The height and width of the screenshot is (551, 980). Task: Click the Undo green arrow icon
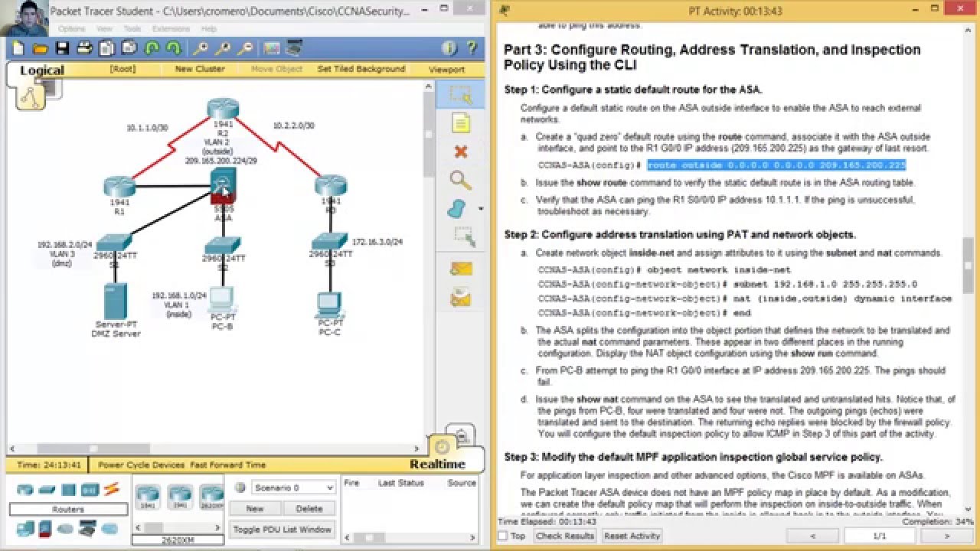[152, 48]
